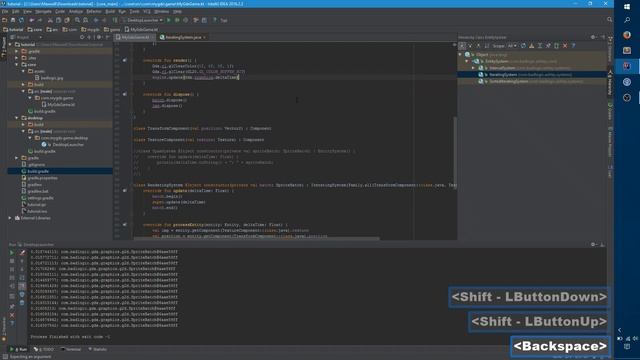Switch to the MyGdxGame.kt editor tab
The height and width of the screenshot is (360, 640).
pyautogui.click(x=135, y=37)
